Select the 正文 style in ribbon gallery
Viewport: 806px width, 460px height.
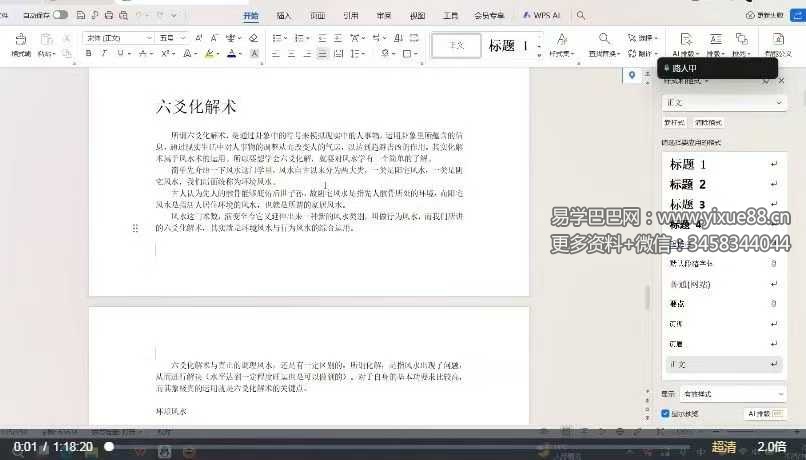point(456,45)
